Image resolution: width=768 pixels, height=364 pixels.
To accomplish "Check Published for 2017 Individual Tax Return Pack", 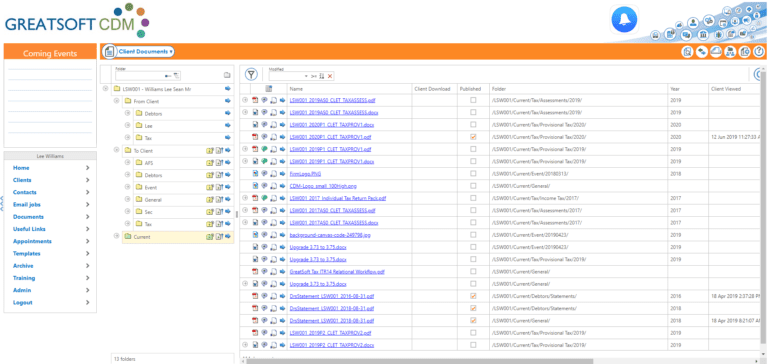I will click(473, 198).
